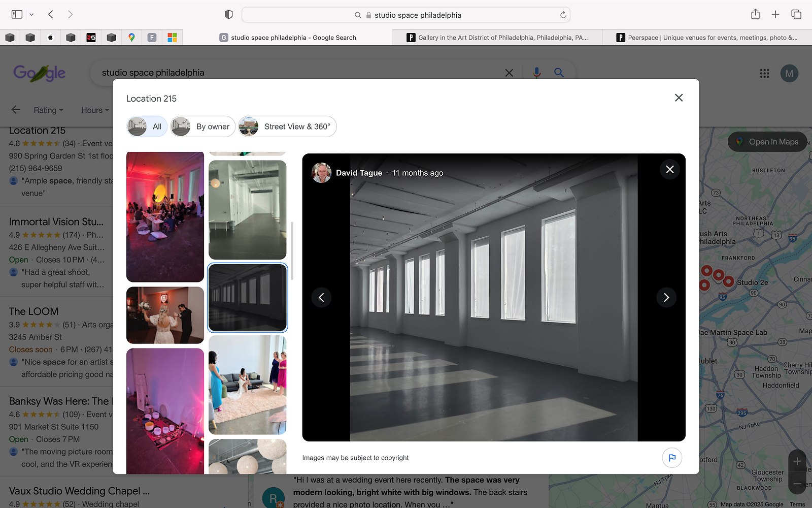Switch to the Peerspace browser tab
Image resolution: width=812 pixels, height=508 pixels.
click(707, 38)
